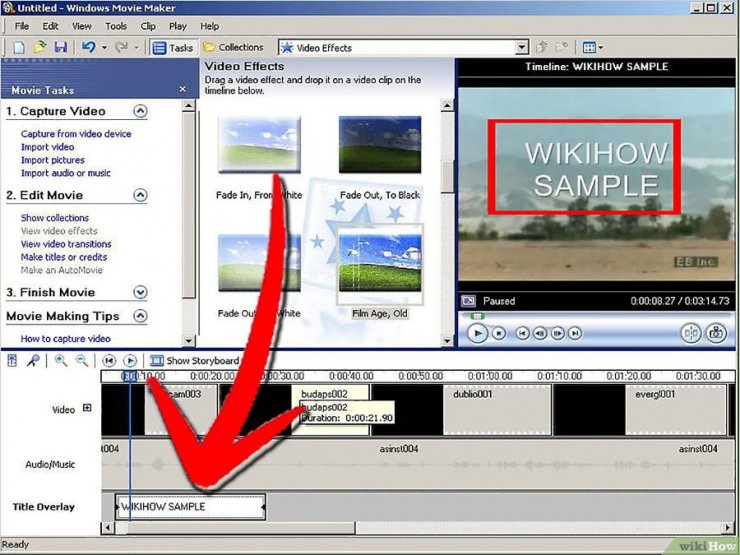Click the Import video link
740x555 pixels.
click(47, 147)
